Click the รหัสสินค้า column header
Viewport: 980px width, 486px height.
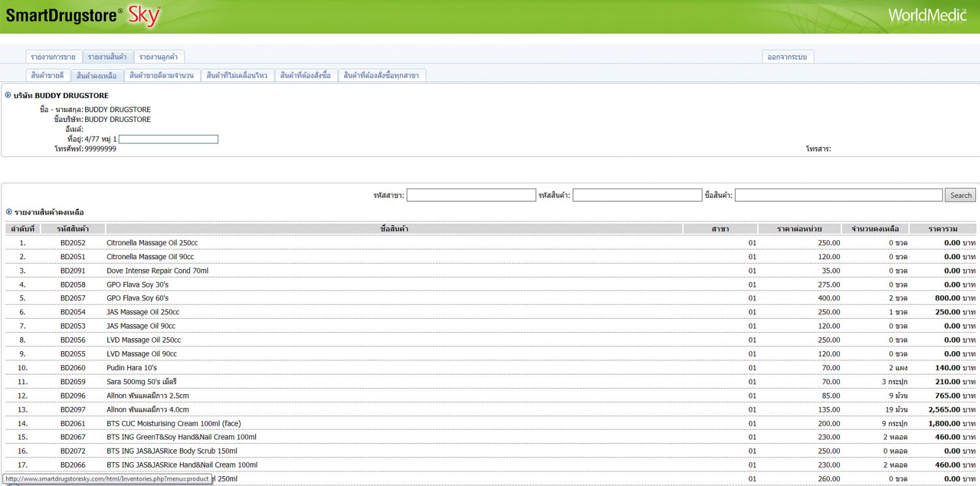point(73,229)
